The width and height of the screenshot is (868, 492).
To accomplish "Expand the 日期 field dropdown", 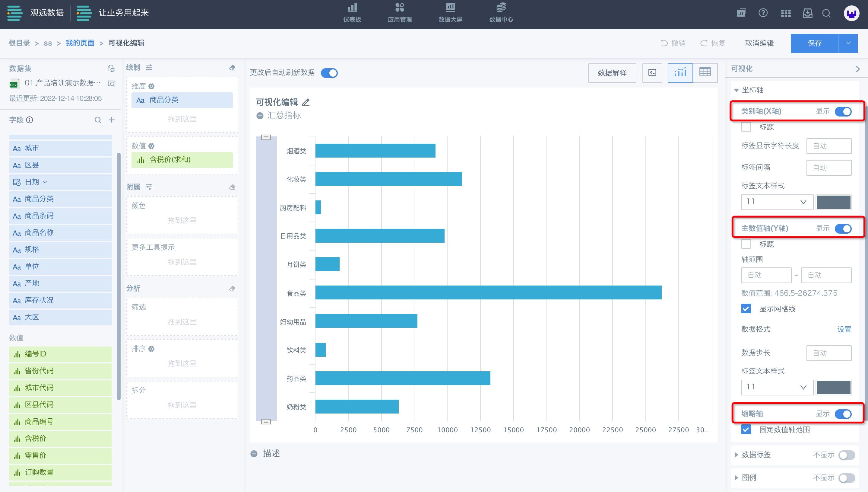I will (x=45, y=182).
